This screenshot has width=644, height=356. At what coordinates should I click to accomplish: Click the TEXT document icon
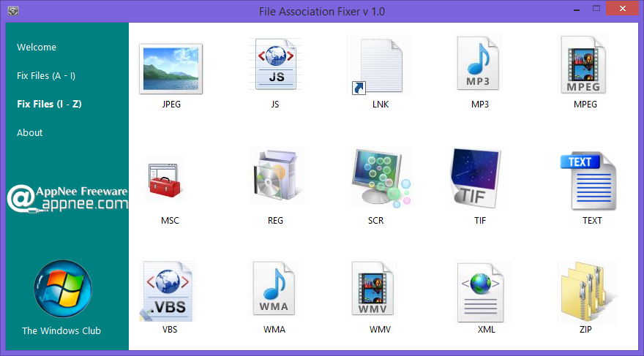tap(588, 181)
